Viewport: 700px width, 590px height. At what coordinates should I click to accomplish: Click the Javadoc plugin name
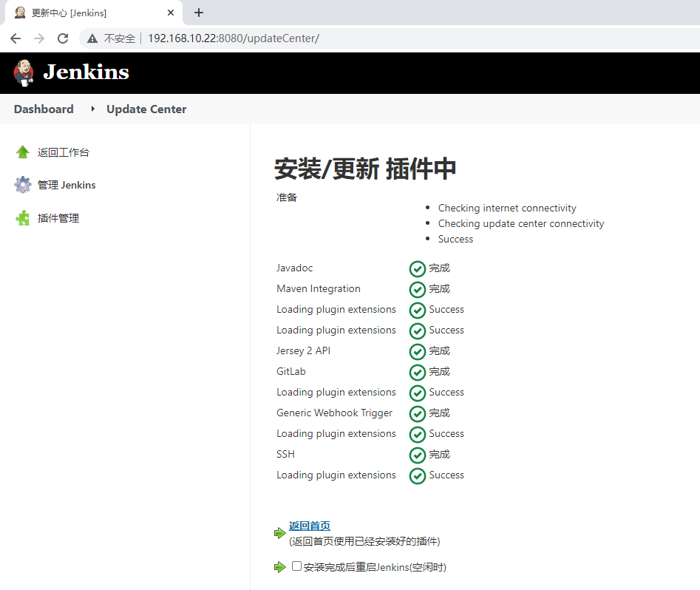pyautogui.click(x=295, y=268)
